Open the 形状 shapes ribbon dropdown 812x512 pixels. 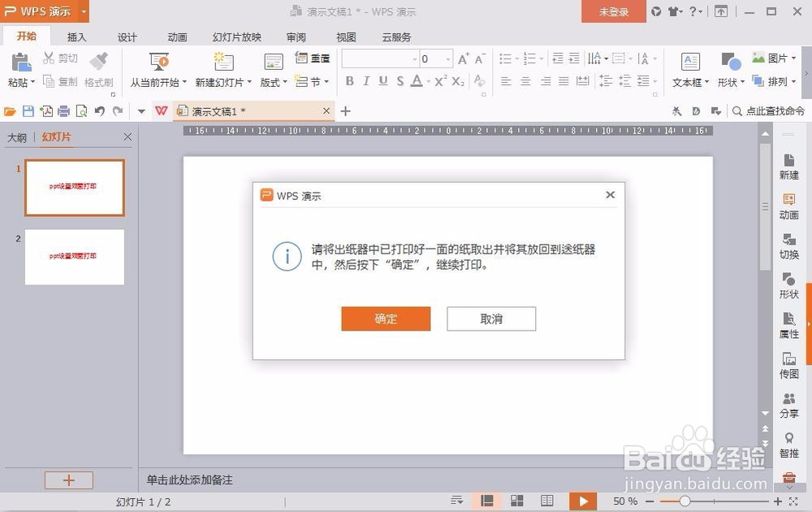coord(731,82)
